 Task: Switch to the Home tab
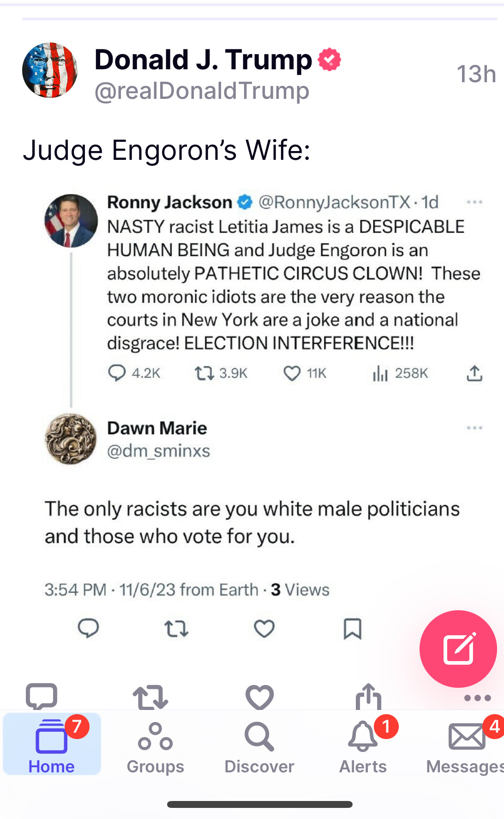pos(52,744)
